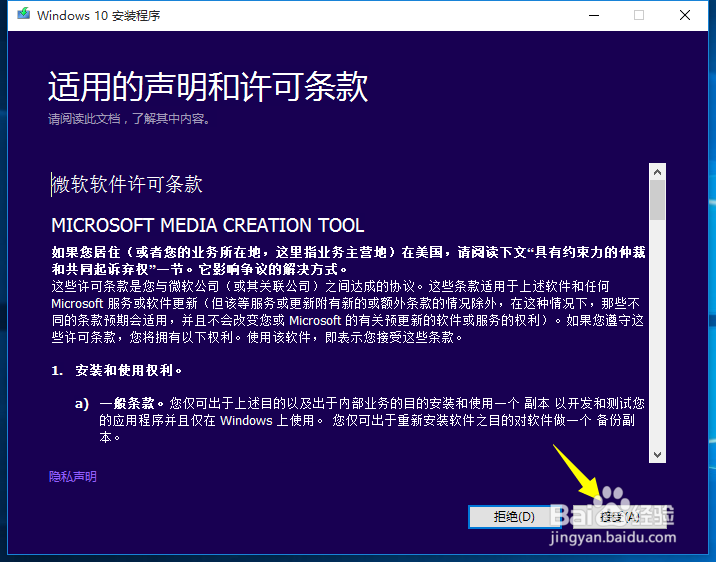Click the bold paragraph beginning 如果您居住
The width and height of the screenshot is (716, 562).
coord(348,260)
